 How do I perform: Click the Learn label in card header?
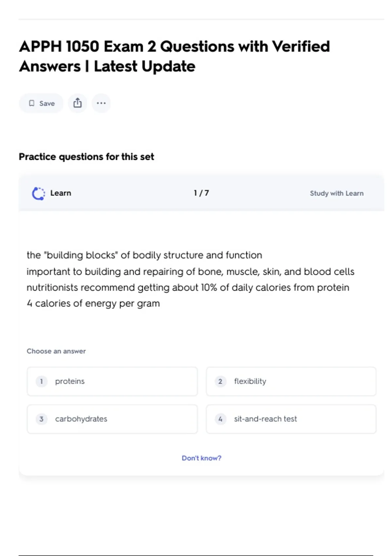pyautogui.click(x=60, y=193)
